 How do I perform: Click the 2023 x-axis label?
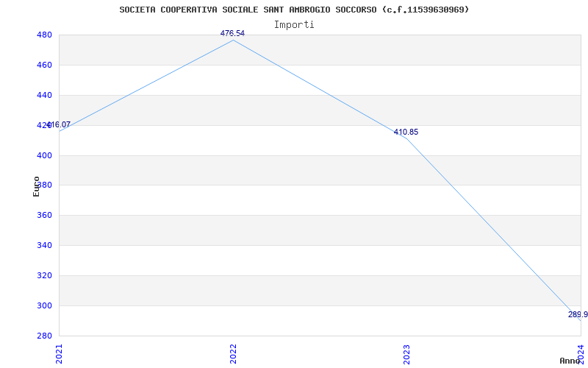click(x=407, y=354)
